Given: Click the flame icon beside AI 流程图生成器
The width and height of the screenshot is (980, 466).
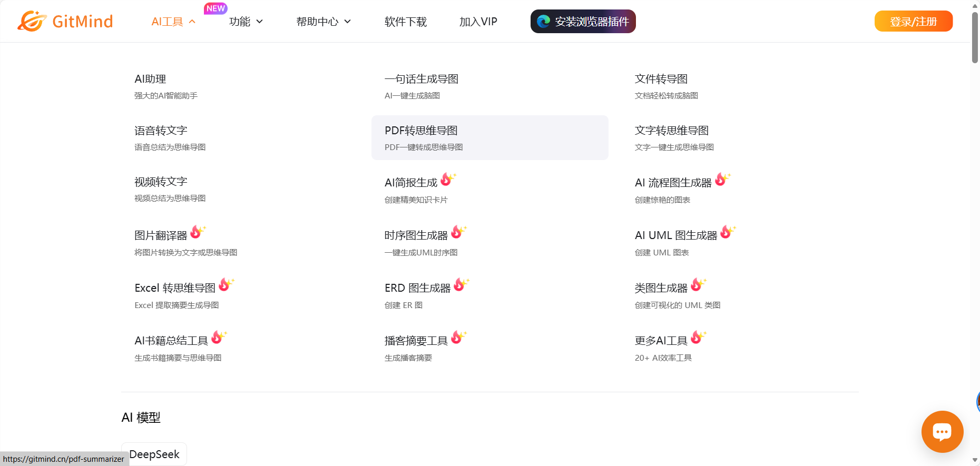Looking at the screenshot, I should pos(722,180).
